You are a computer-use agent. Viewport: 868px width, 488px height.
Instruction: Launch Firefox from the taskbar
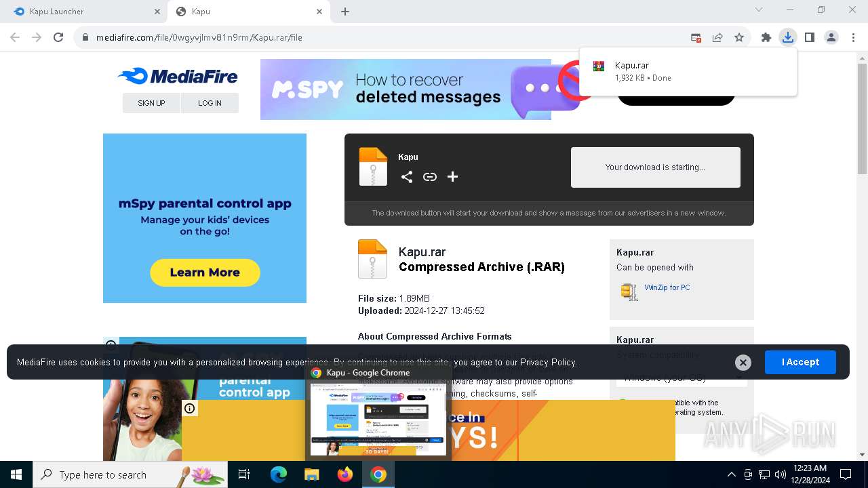tap(345, 474)
